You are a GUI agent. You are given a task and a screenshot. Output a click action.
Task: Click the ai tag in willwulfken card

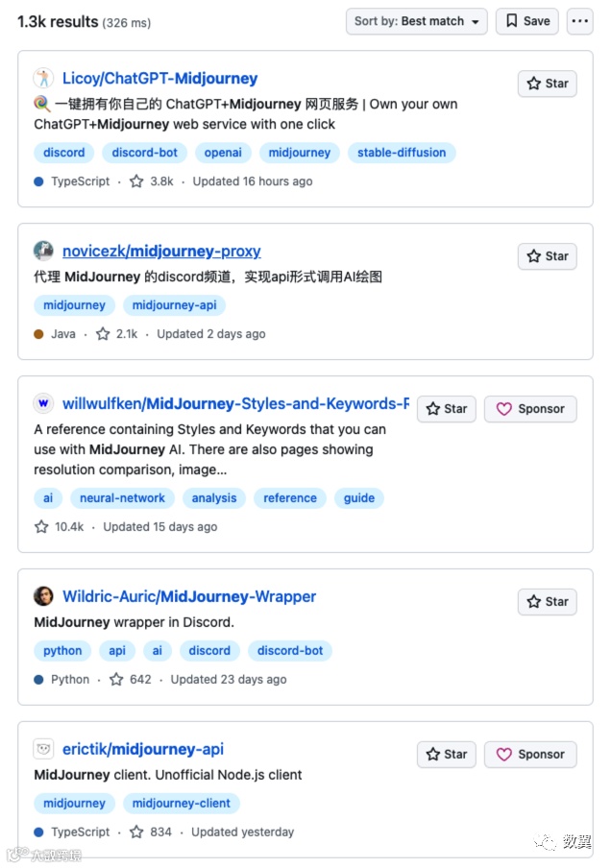[x=48, y=498]
